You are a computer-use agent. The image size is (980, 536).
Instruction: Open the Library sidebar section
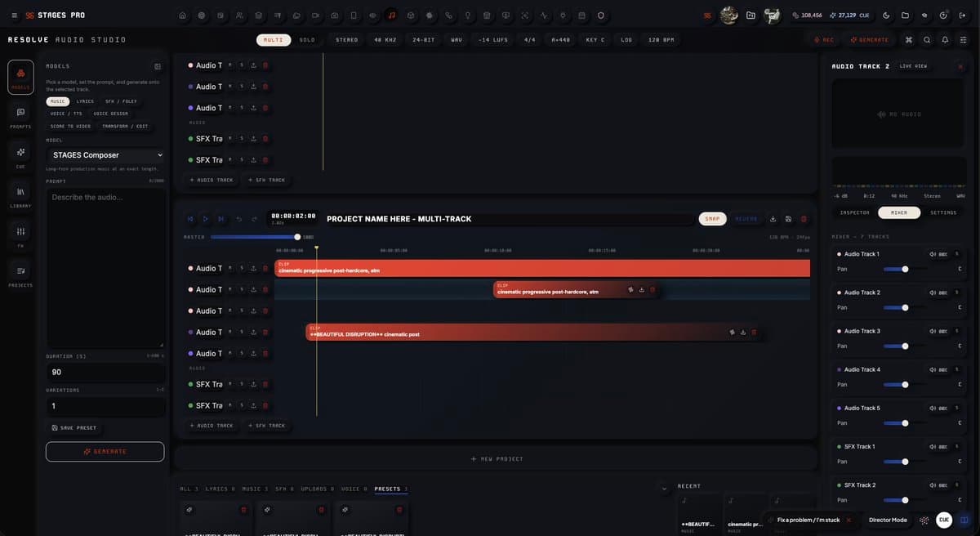[20, 196]
